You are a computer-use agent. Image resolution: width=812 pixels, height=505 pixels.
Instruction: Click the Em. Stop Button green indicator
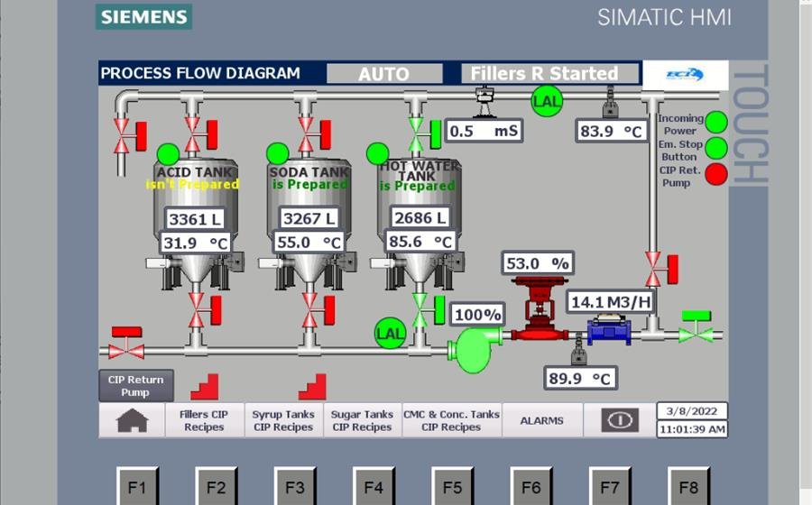coord(716,148)
